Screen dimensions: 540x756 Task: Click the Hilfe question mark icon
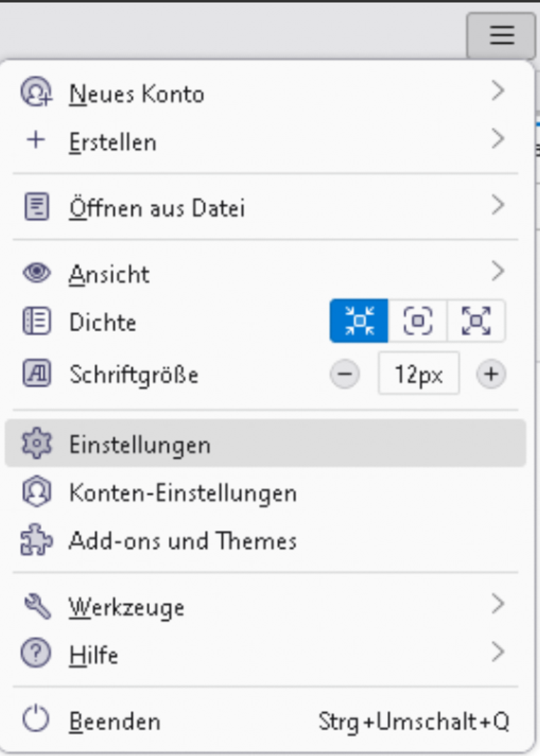point(36,654)
